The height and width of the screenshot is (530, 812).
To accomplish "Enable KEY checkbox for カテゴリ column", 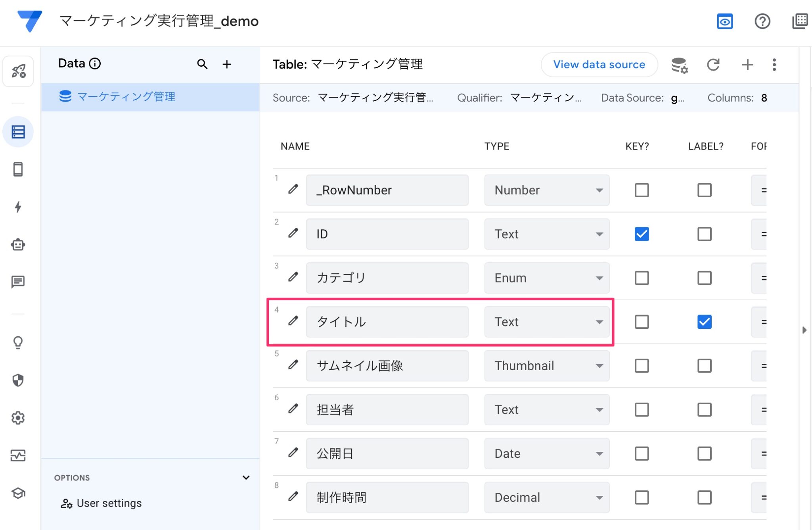I will [x=641, y=278].
